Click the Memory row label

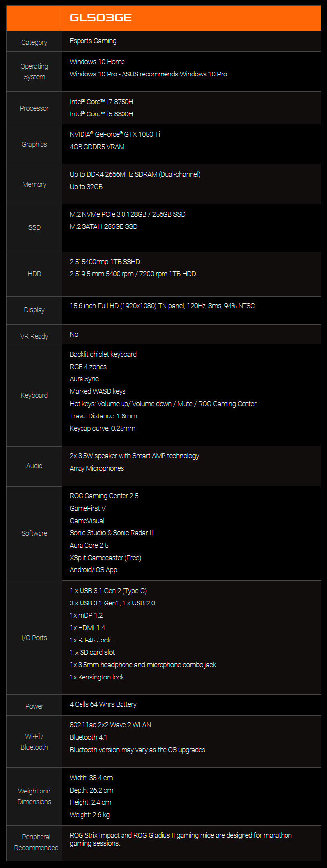coord(34,184)
